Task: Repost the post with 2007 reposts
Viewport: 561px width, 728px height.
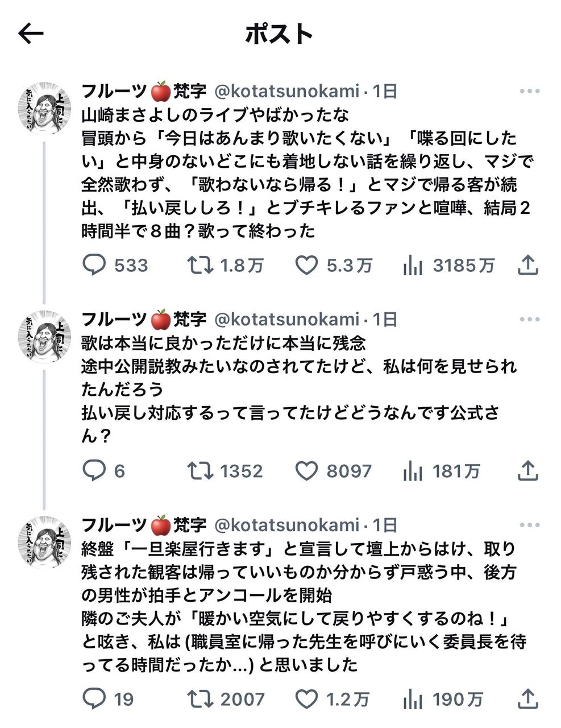Action: tap(200, 699)
